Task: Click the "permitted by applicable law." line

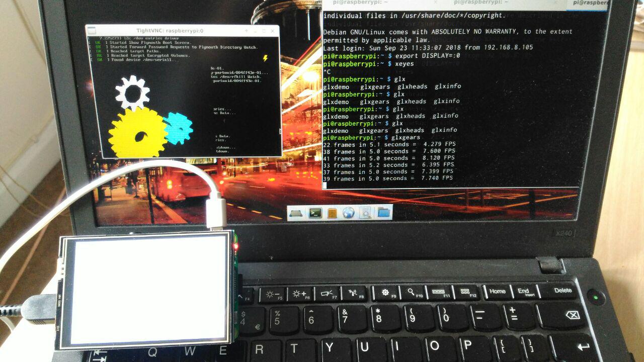Action: [x=376, y=40]
